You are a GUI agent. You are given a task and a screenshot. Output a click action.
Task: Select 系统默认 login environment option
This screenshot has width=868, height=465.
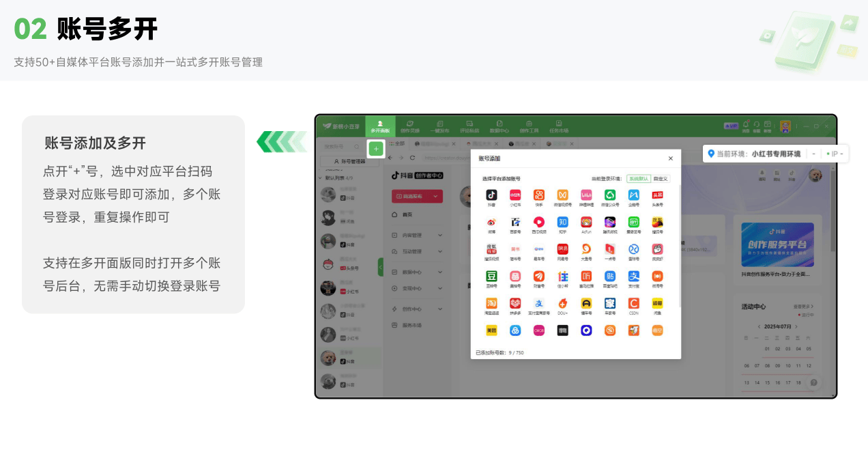639,178
